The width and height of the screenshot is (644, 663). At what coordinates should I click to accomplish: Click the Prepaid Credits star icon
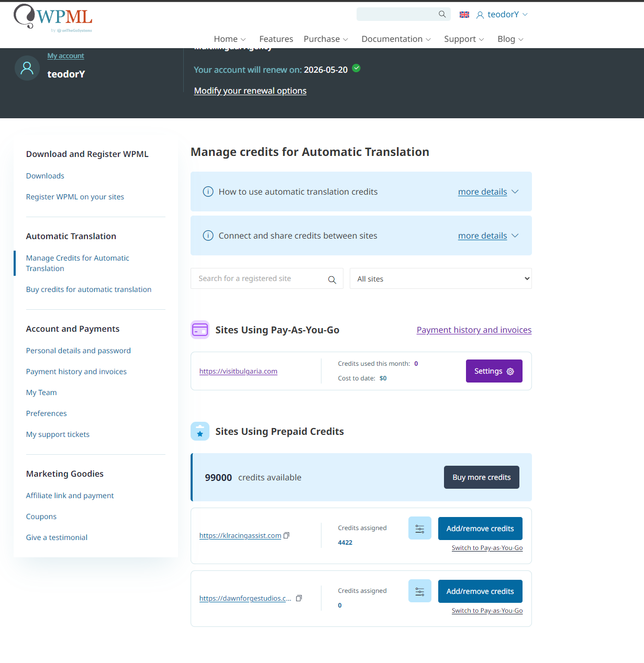200,431
